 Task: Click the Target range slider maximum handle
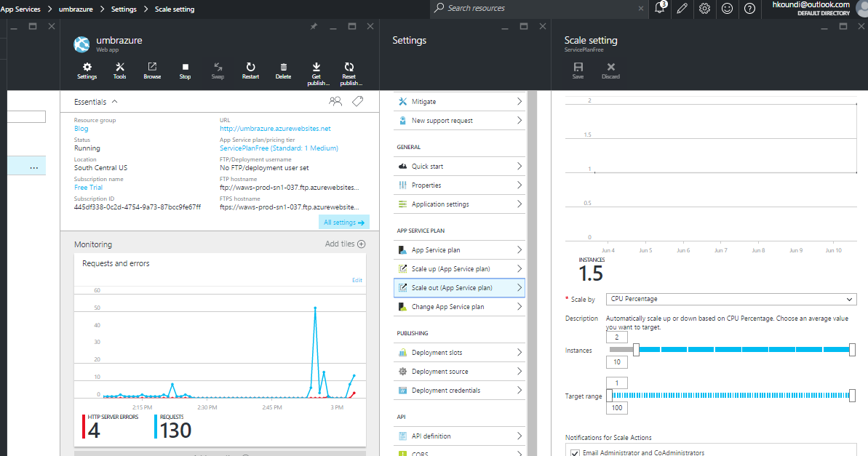(852, 396)
